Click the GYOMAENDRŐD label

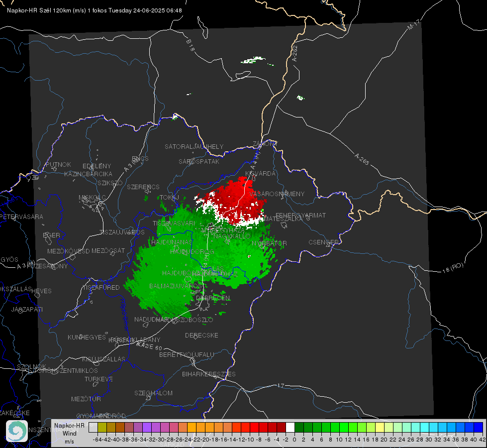click(101, 416)
